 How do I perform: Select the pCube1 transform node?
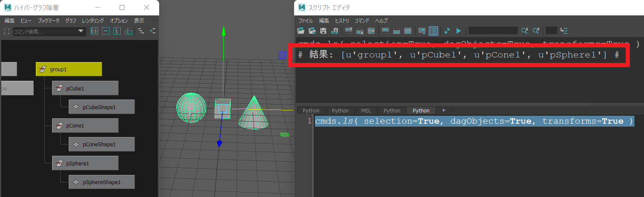pyautogui.click(x=85, y=88)
